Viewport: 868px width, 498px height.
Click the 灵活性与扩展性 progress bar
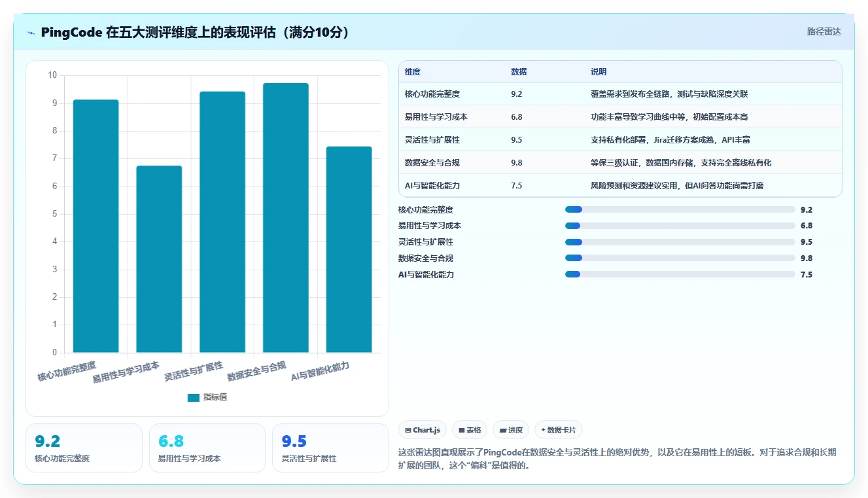(x=680, y=242)
